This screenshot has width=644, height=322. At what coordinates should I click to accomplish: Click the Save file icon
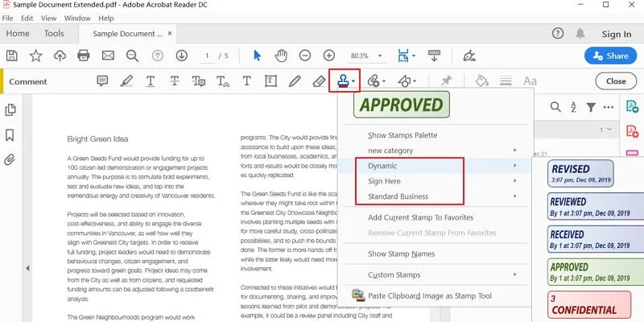click(x=12, y=56)
